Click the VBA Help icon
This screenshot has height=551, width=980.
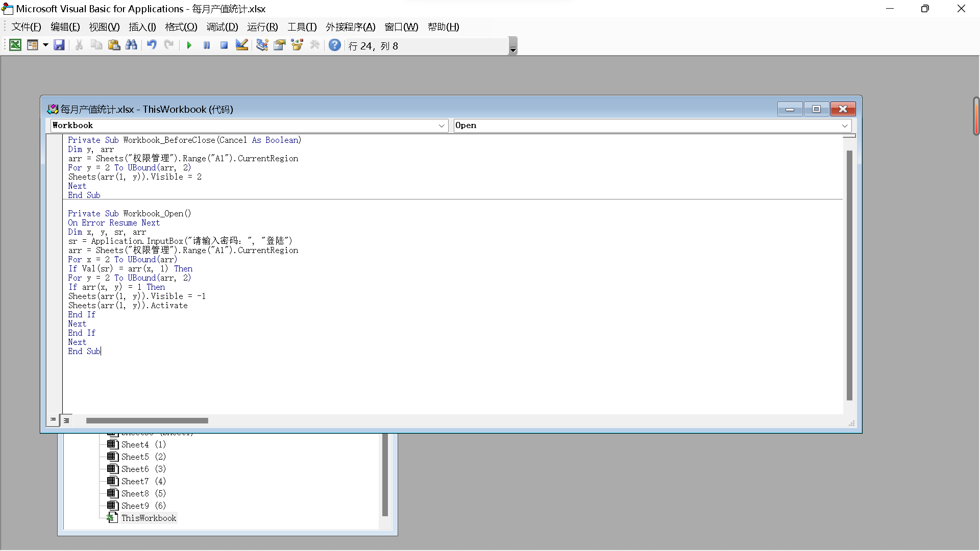pos(334,45)
